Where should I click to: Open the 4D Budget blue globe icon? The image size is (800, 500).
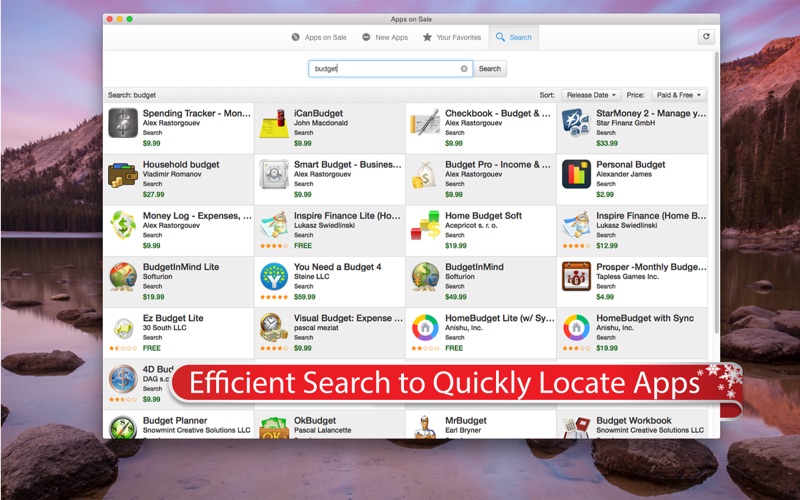123,379
